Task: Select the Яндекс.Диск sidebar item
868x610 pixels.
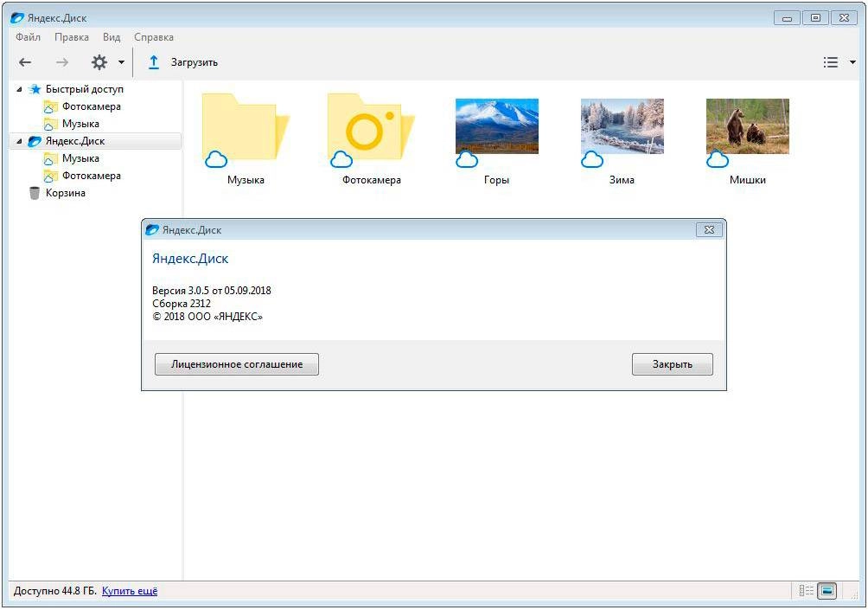Action: [x=96, y=141]
